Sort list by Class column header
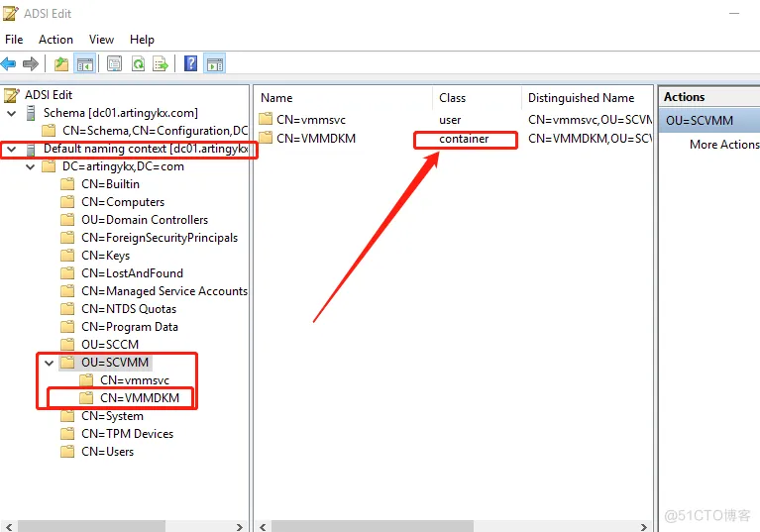Image resolution: width=760 pixels, height=532 pixels. [452, 98]
